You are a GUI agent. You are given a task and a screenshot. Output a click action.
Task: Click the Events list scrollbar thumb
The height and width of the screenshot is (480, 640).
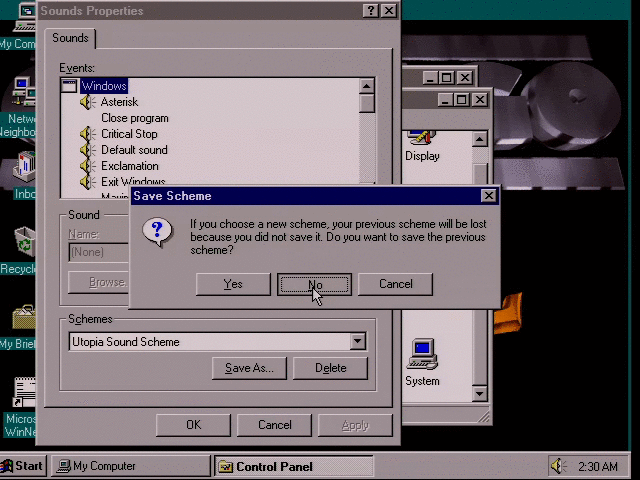[x=367, y=103]
